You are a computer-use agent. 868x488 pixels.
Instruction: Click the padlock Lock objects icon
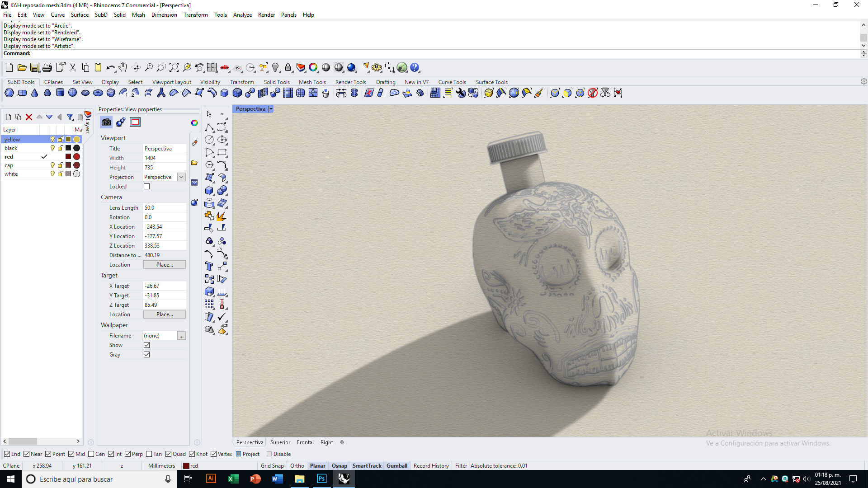[x=288, y=68]
